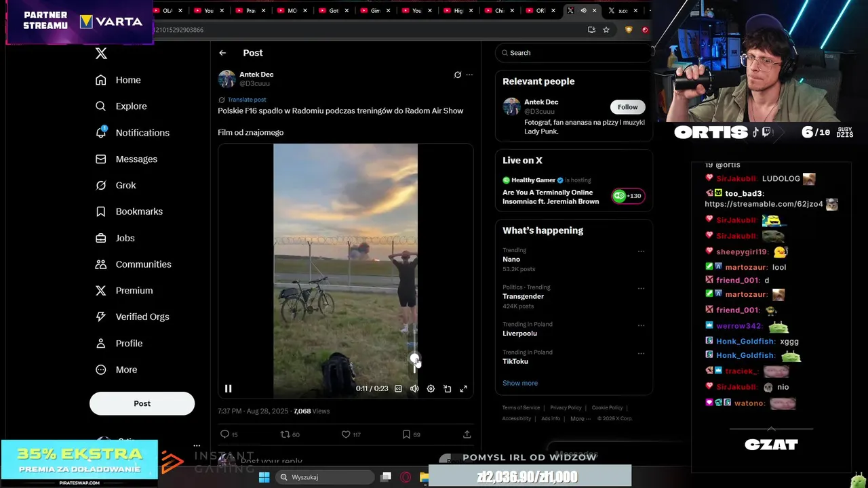This screenshot has width=868, height=488.
Task: Pause the video playback
Action: (228, 388)
